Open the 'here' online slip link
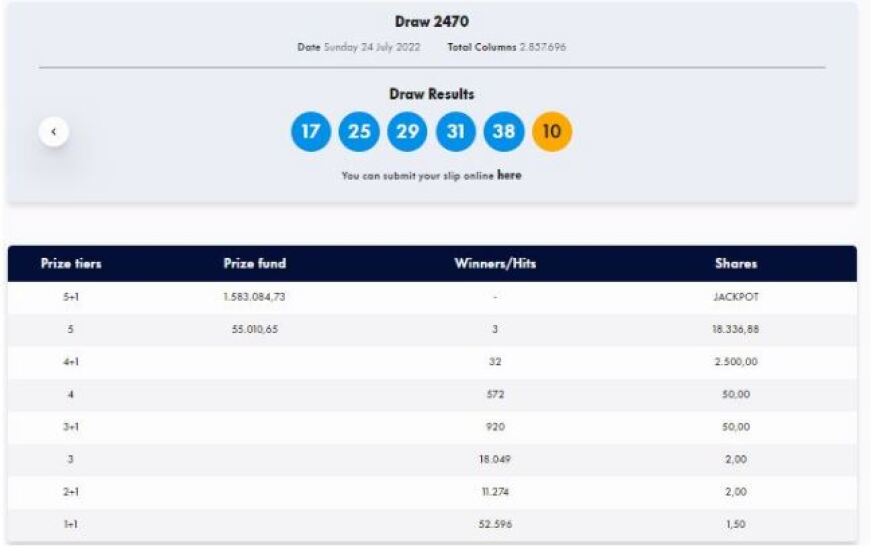Image resolution: width=880 pixels, height=552 pixels. [x=509, y=175]
